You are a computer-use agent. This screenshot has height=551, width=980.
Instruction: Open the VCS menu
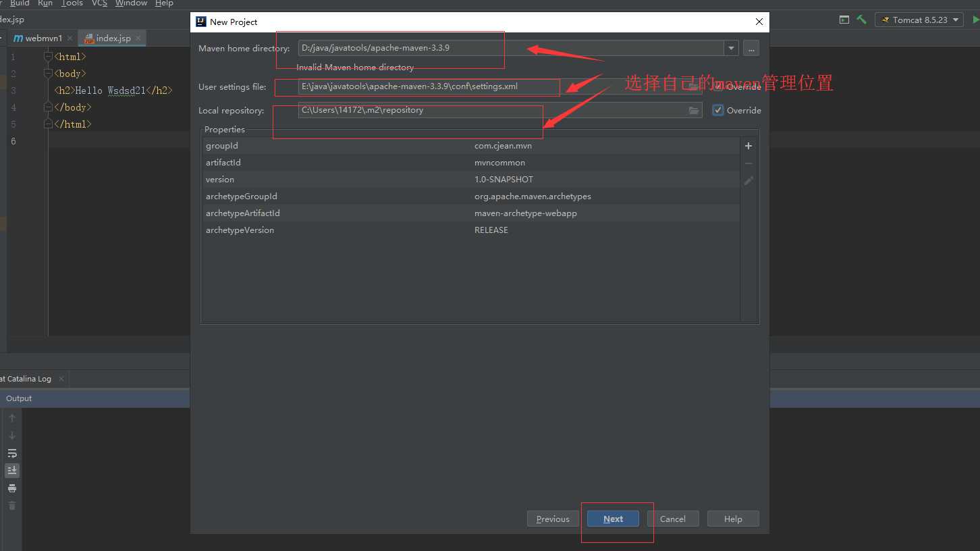pos(99,3)
